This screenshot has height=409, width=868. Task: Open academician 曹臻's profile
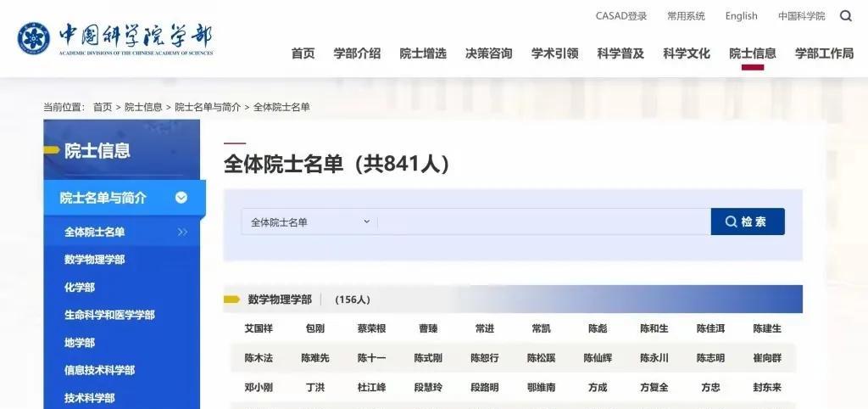(428, 328)
